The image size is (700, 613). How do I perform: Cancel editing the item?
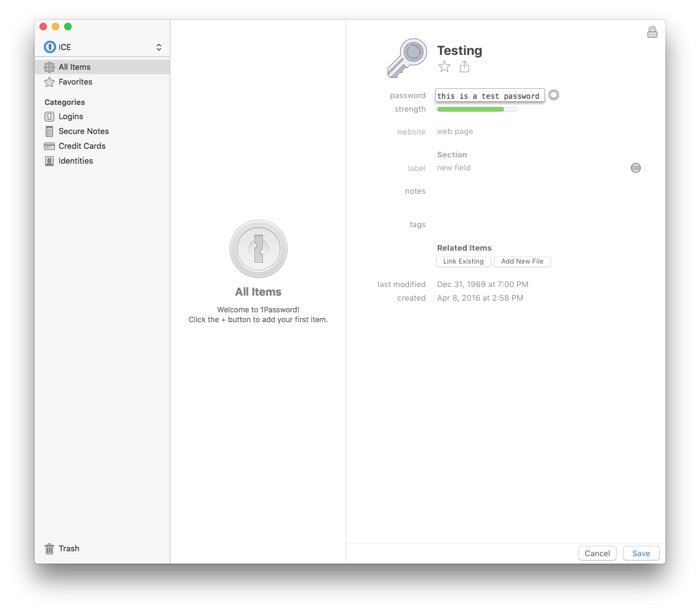click(x=598, y=553)
